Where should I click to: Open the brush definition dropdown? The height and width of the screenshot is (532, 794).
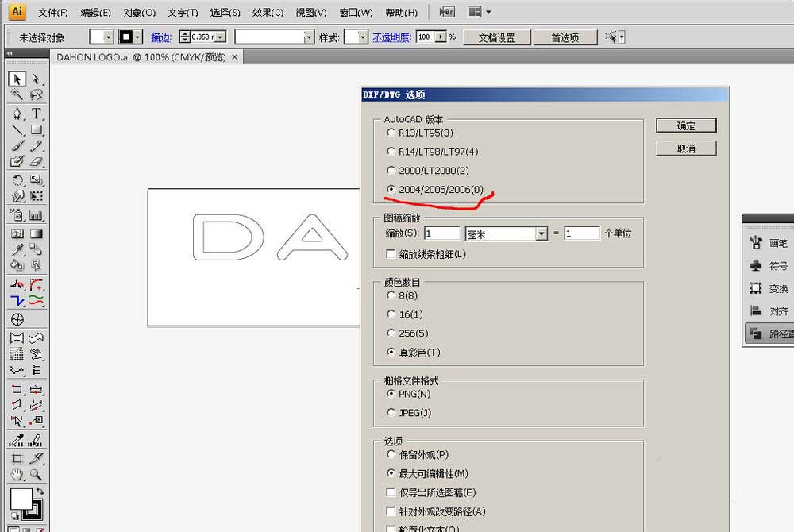pyautogui.click(x=308, y=37)
